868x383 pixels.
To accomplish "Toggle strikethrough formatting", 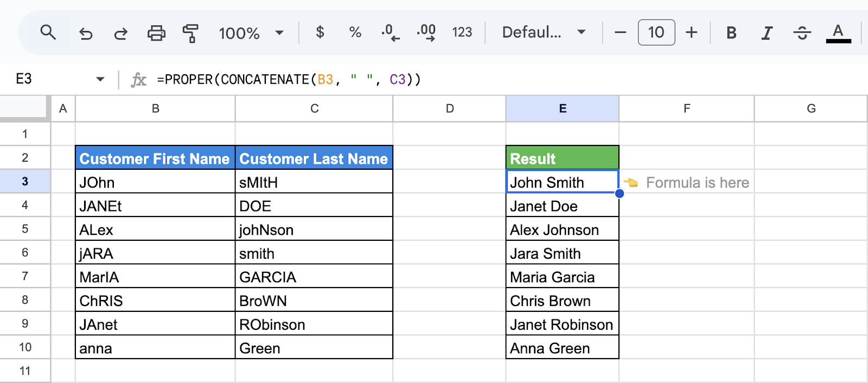I will [x=802, y=33].
